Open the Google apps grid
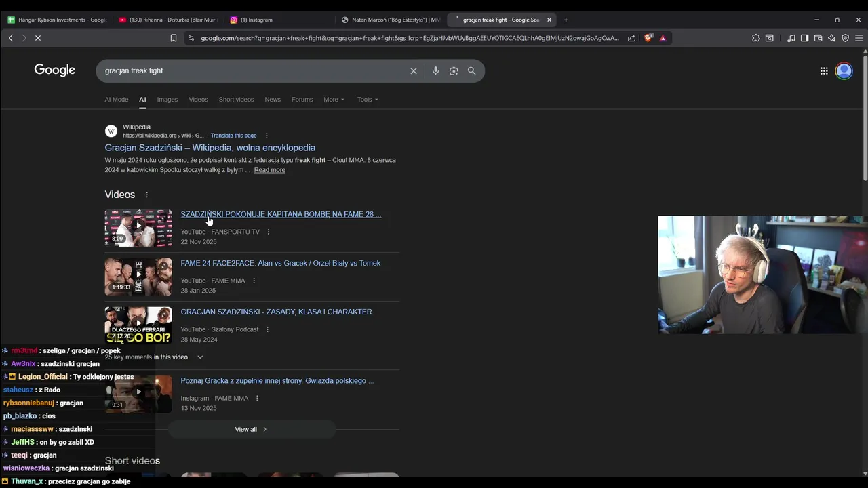Viewport: 868px width, 488px height. point(824,70)
